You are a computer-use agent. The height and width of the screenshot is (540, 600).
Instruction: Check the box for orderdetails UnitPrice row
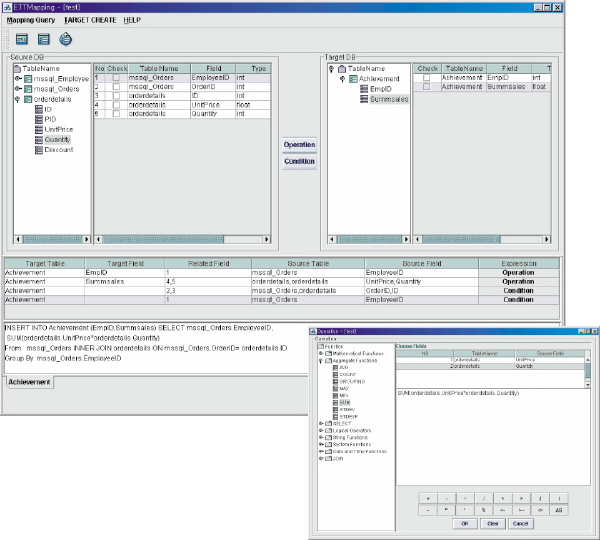click(116, 105)
